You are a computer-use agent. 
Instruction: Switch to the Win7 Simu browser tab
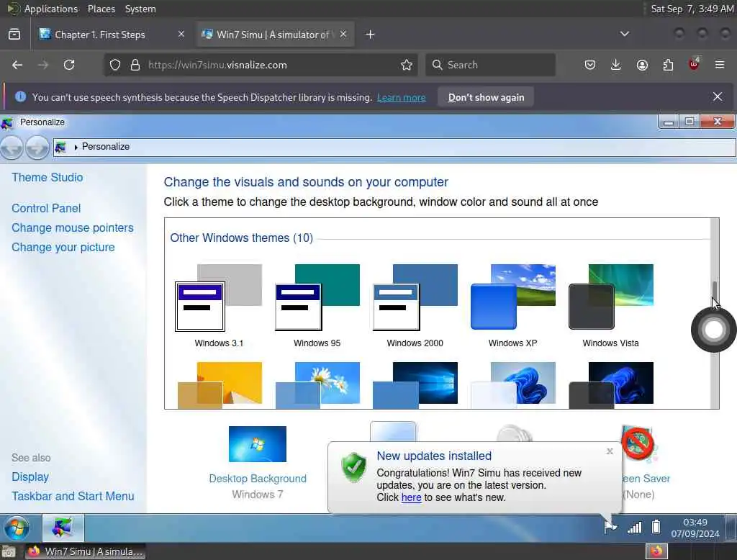274,35
